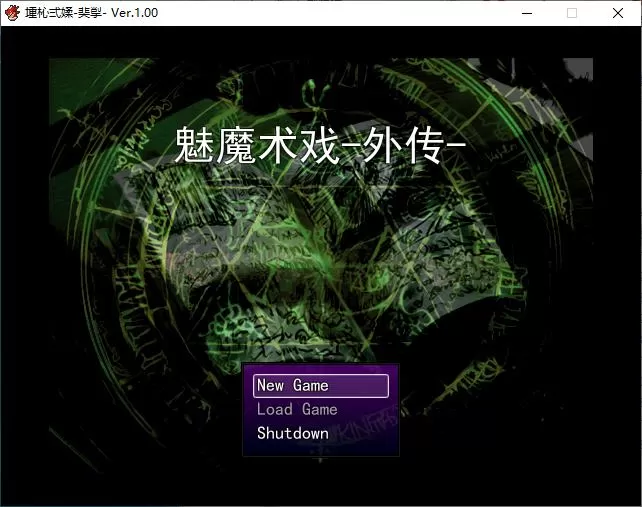Click the Ver.1.00 label in title bar
Viewport: 642px width, 507px height.
134,13
